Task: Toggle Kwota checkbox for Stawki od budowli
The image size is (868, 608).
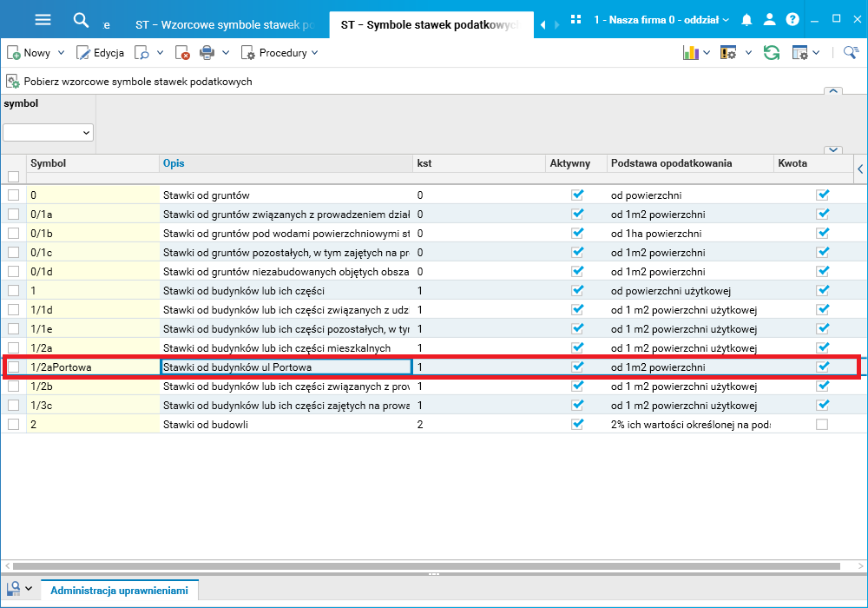Action: 822,424
